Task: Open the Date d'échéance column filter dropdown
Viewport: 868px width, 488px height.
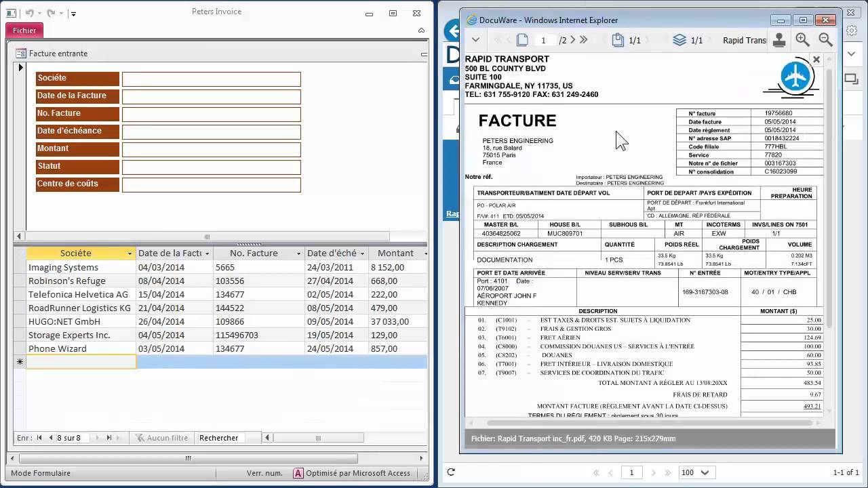Action: [363, 253]
